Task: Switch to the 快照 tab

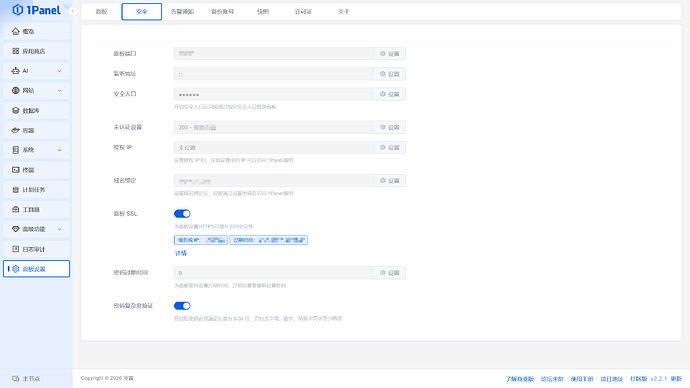Action: click(x=263, y=11)
